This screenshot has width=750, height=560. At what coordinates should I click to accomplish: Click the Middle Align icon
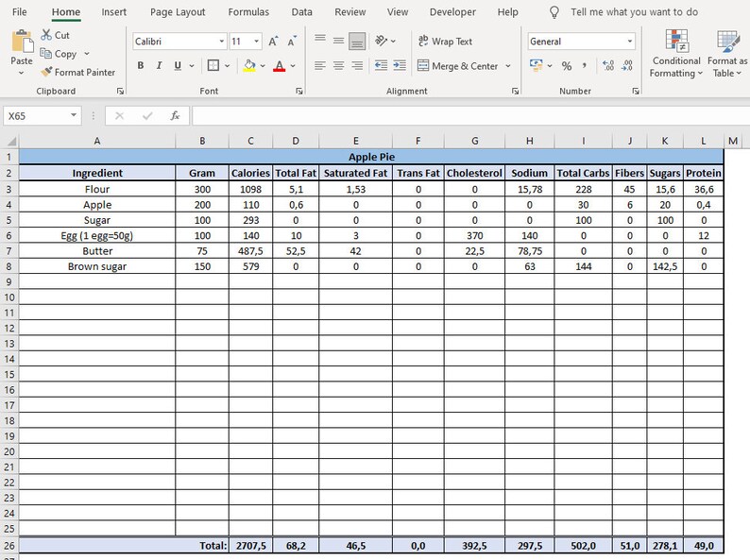339,42
